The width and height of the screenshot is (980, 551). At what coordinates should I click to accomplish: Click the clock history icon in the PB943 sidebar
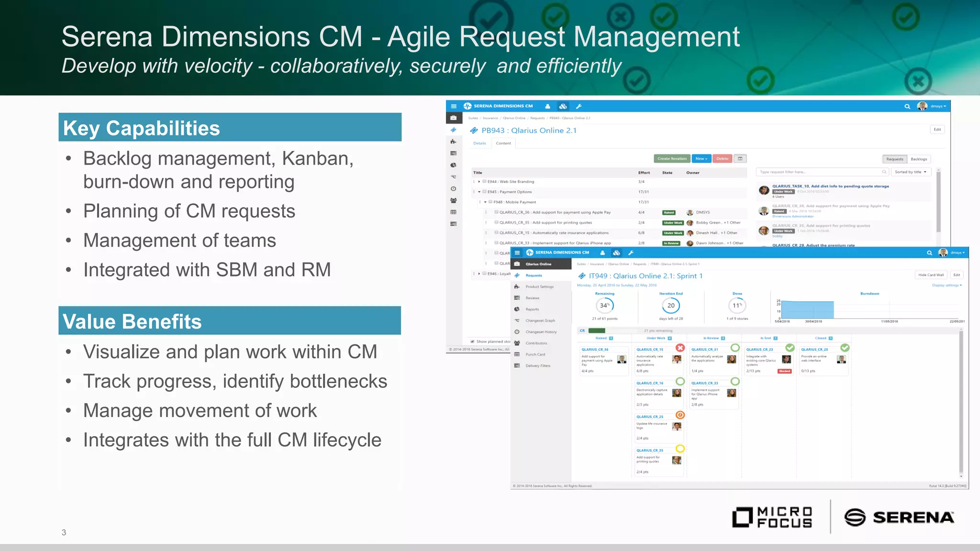453,188
